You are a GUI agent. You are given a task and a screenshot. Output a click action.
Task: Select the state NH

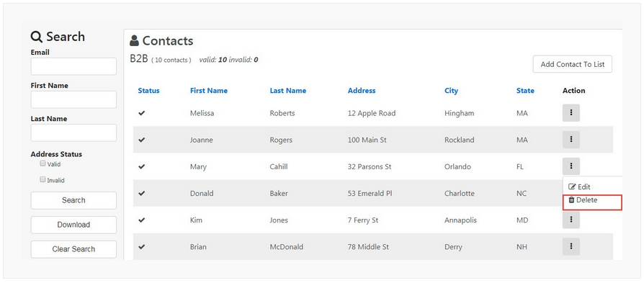pos(522,246)
